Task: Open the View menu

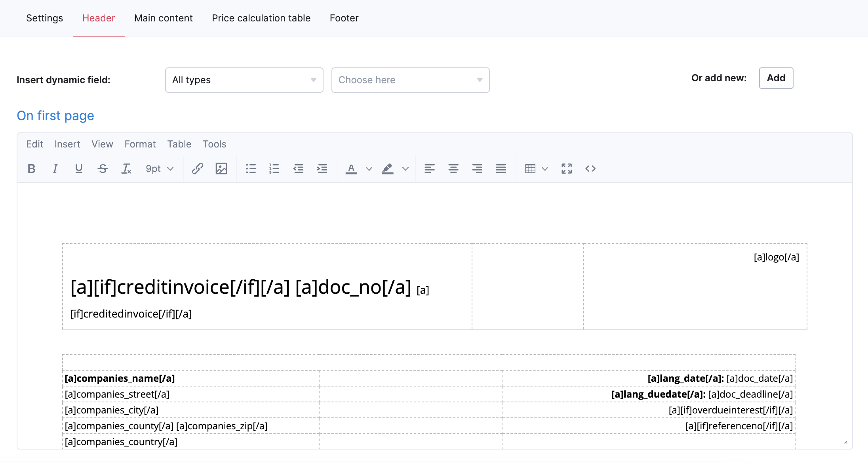Action: [102, 144]
